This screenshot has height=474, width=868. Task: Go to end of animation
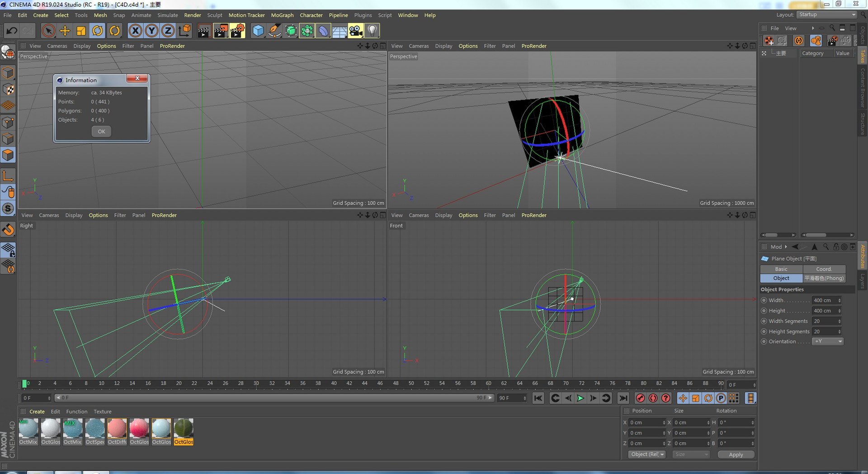(623, 398)
